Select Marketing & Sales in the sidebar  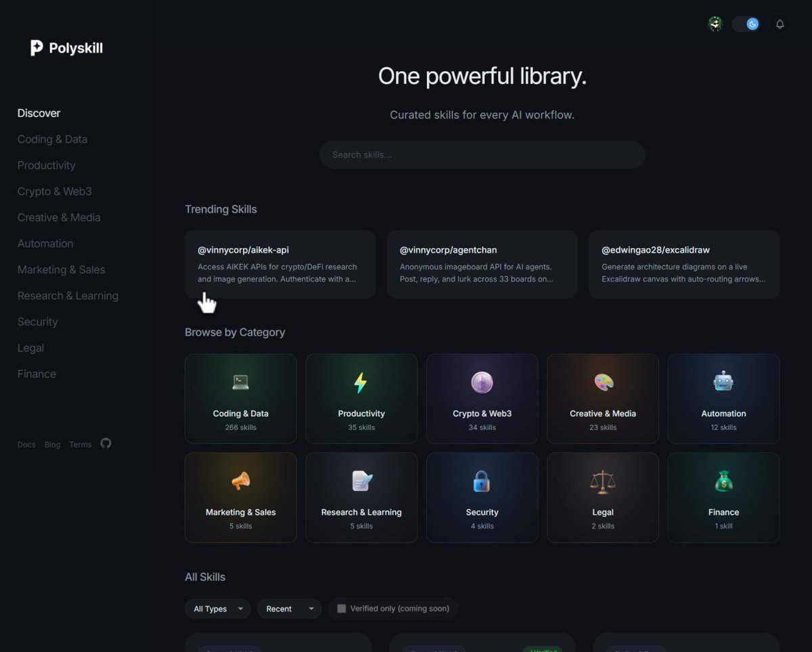pyautogui.click(x=62, y=269)
